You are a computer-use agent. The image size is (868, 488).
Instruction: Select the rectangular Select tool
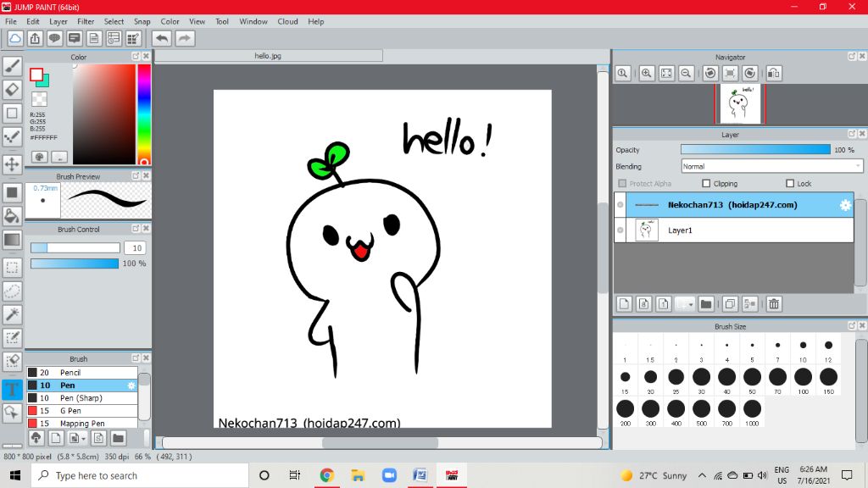pyautogui.click(x=12, y=267)
